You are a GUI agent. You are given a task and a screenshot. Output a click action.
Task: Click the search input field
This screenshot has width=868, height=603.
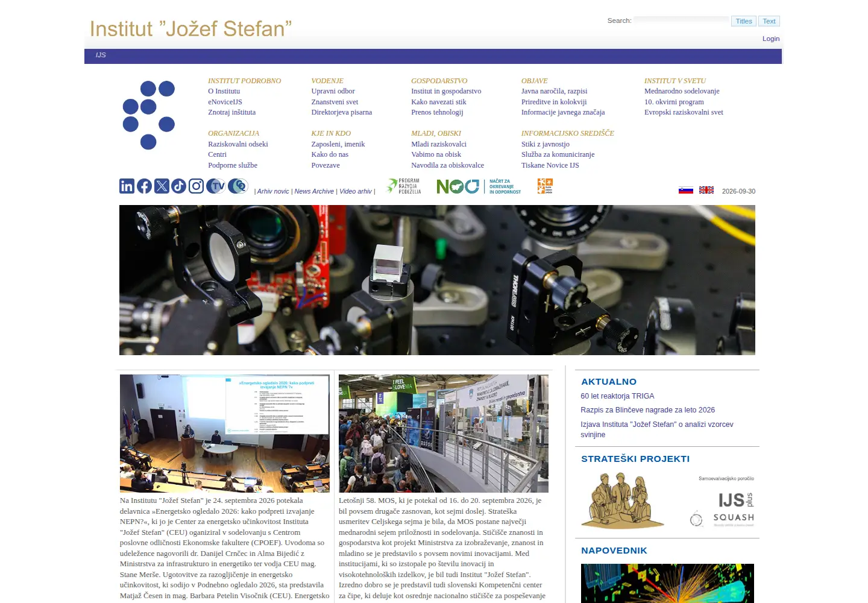(x=681, y=21)
